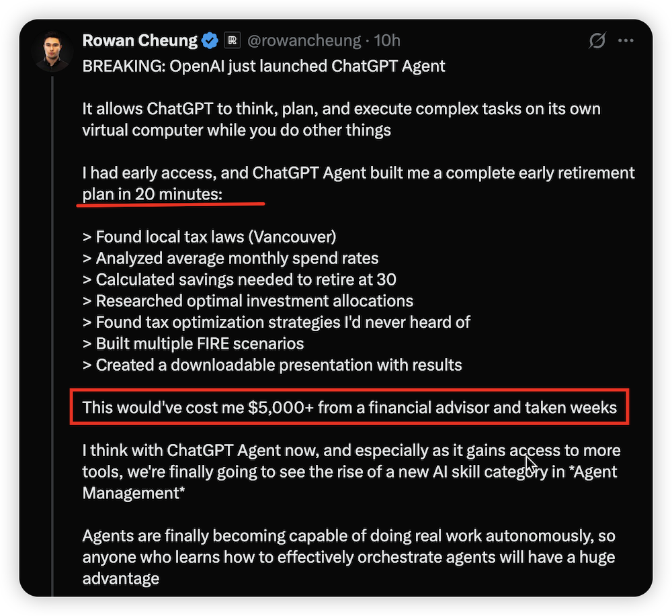Click the bullet about Vancouver local tax laws

click(x=208, y=236)
